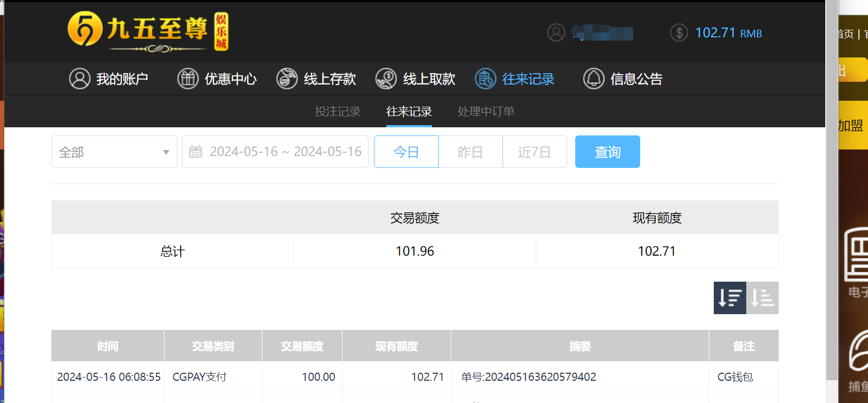This screenshot has height=403, width=868.
Task: Go to 线上取款 withdrawal page
Action: [416, 79]
